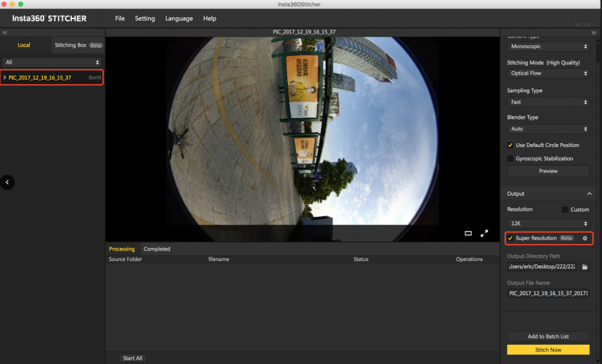Open the Setting menu
602x364 pixels.
click(x=145, y=18)
